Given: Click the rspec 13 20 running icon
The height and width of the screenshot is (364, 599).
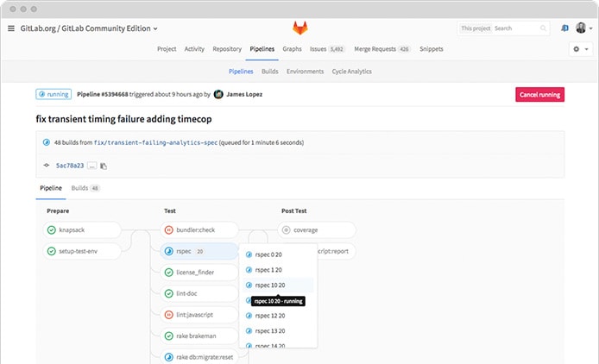Looking at the screenshot, I should 249,330.
